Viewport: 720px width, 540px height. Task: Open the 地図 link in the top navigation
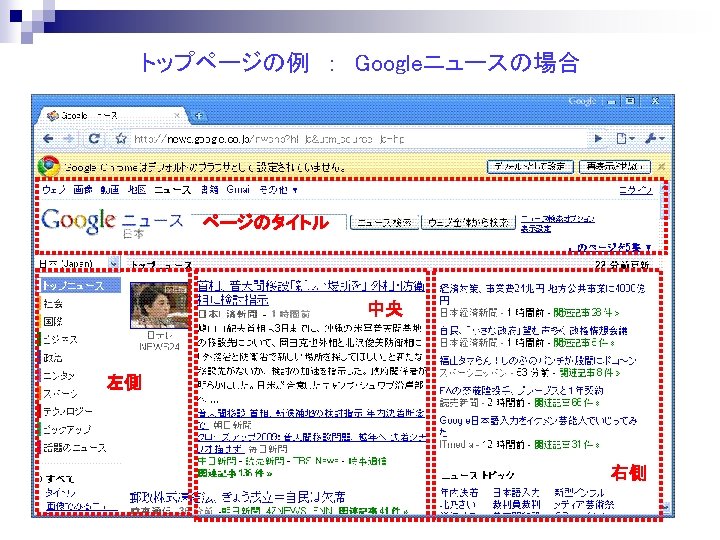pyautogui.click(x=137, y=190)
